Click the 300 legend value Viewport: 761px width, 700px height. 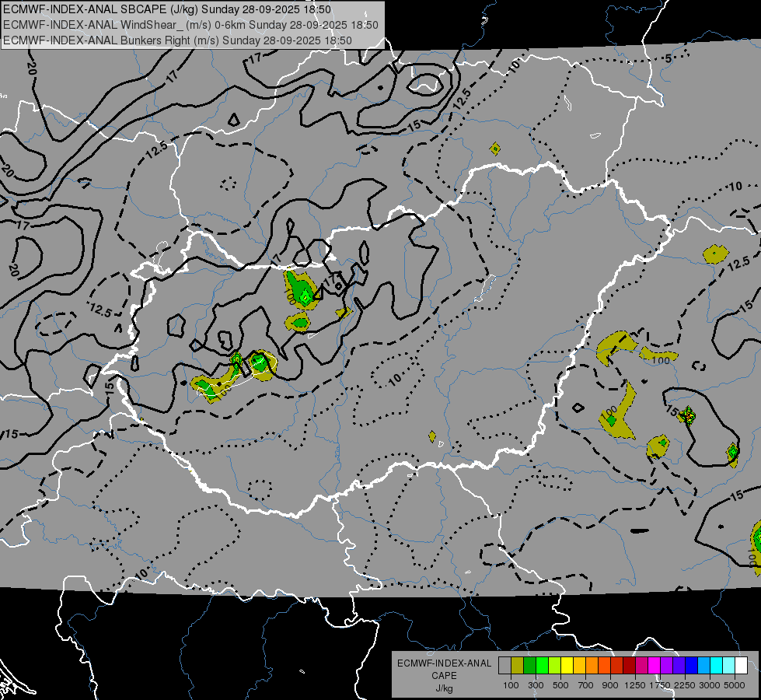coord(536,685)
